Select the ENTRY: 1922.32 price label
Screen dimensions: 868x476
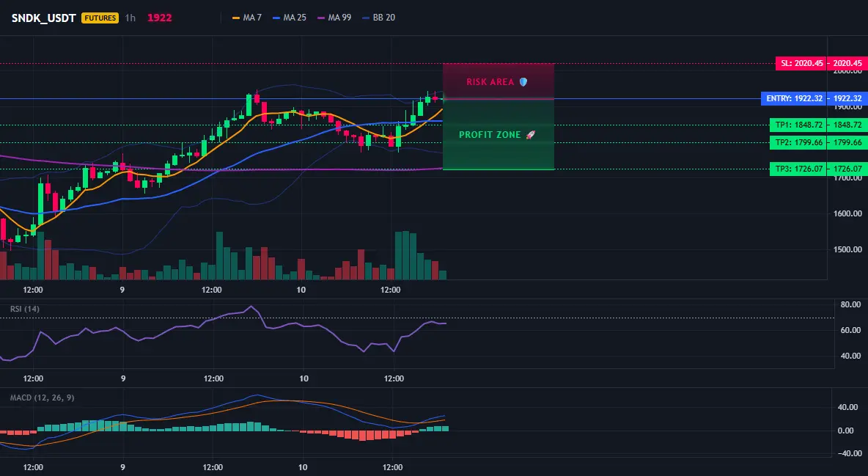pyautogui.click(x=792, y=98)
